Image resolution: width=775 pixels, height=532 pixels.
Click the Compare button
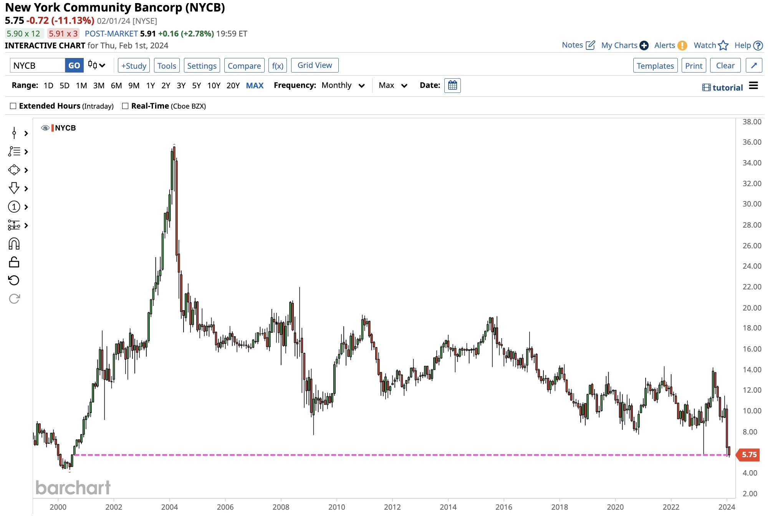[244, 66]
